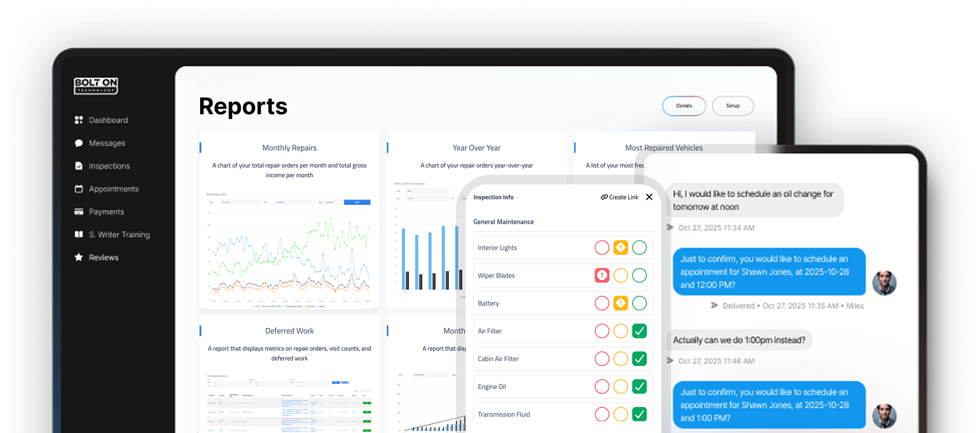Click the Appointments calendar icon
Viewport: 980px width, 433px height.
pyautogui.click(x=79, y=189)
